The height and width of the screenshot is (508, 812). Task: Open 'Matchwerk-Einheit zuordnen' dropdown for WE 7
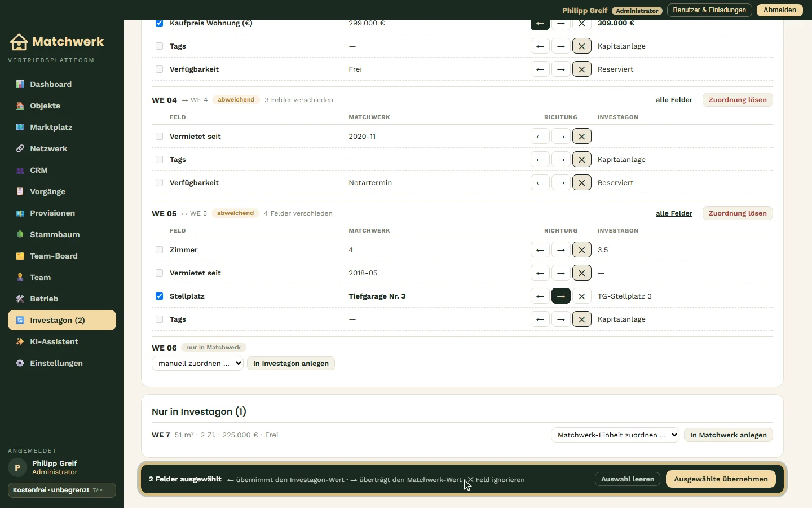(615, 435)
